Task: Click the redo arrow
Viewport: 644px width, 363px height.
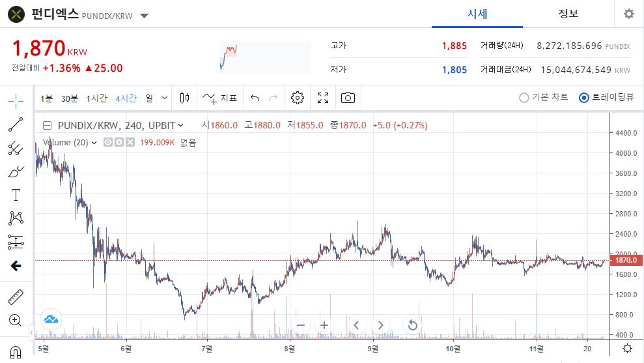Action: 273,98
